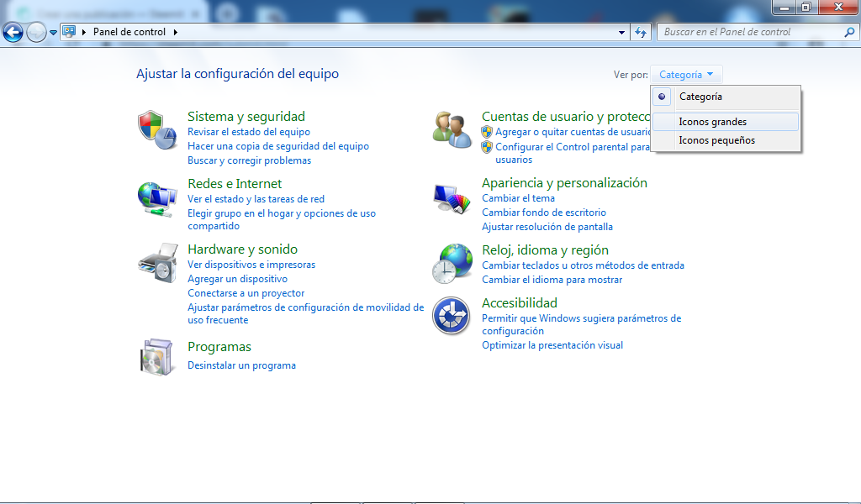Click Permitir que Windows sugiera parámetros link

(x=581, y=324)
